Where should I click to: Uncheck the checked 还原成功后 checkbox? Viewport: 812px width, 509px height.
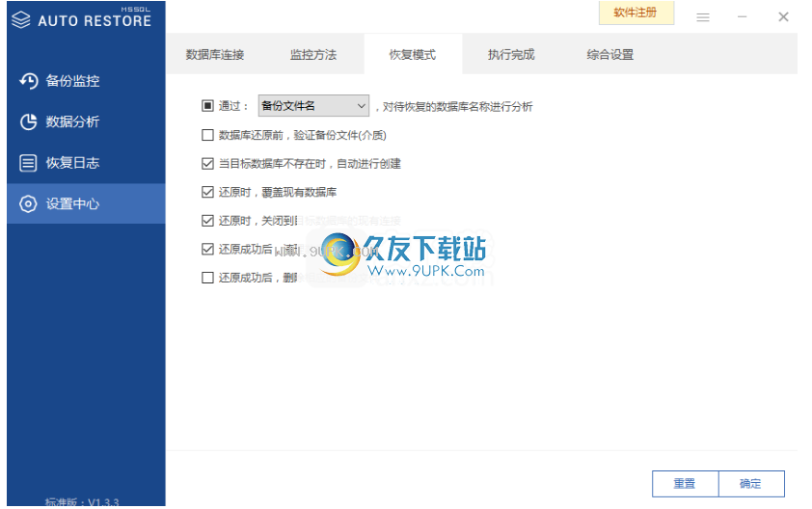(207, 249)
